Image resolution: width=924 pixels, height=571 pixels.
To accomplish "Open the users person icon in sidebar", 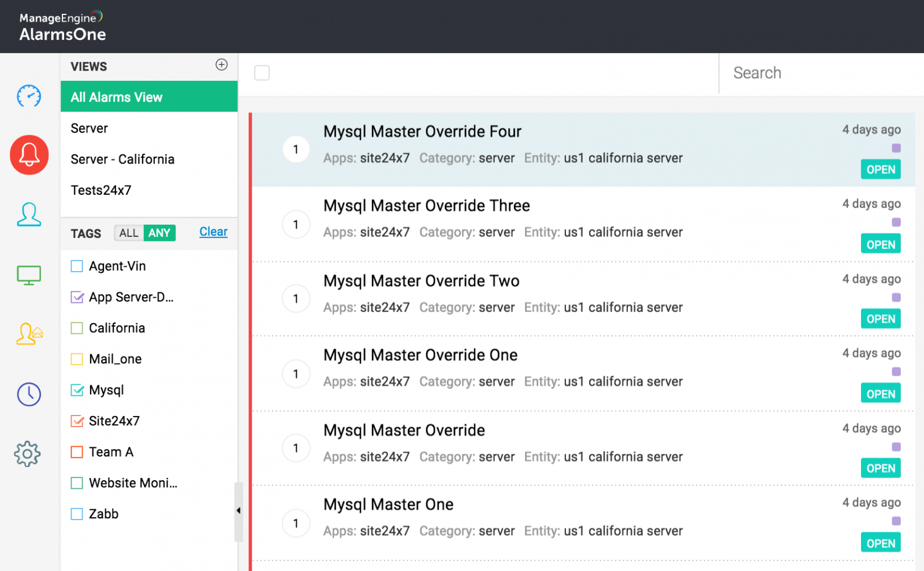I will (x=29, y=214).
